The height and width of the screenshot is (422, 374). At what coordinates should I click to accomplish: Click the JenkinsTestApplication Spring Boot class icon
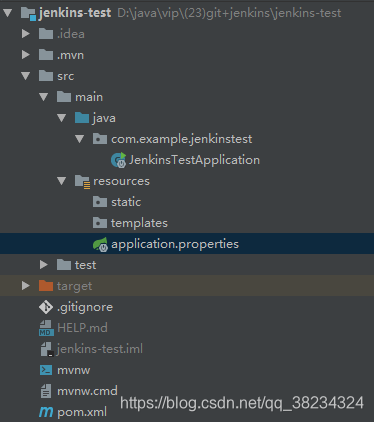[118, 160]
